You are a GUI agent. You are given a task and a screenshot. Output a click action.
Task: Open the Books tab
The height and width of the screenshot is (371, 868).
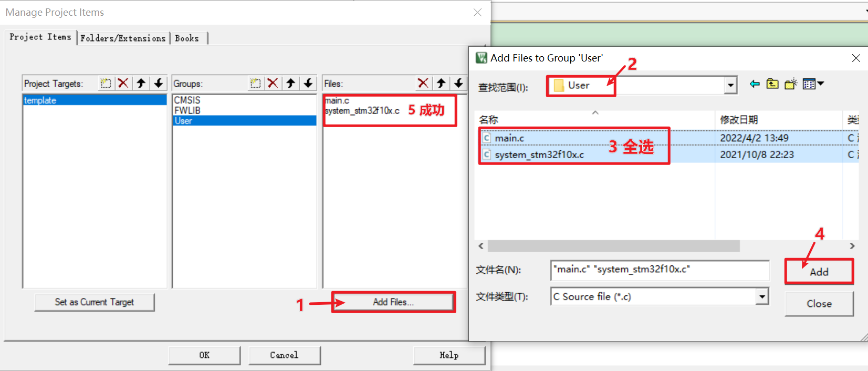point(187,38)
